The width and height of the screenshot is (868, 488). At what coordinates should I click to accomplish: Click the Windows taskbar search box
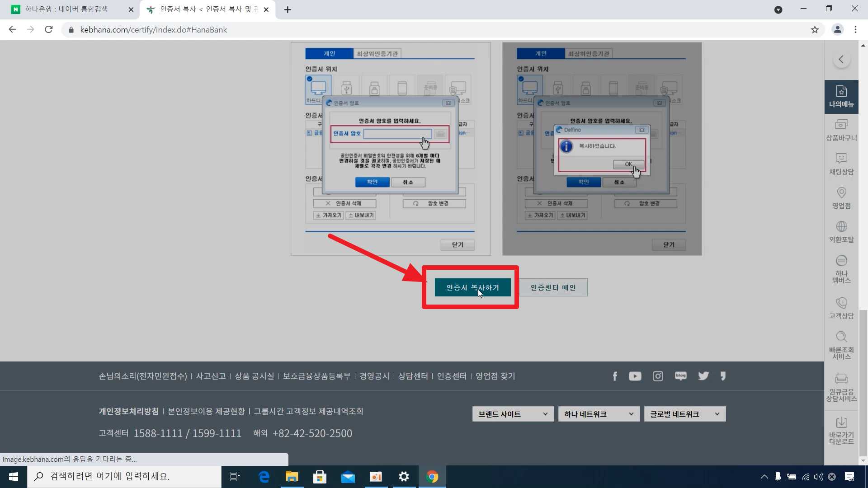[124, 476]
